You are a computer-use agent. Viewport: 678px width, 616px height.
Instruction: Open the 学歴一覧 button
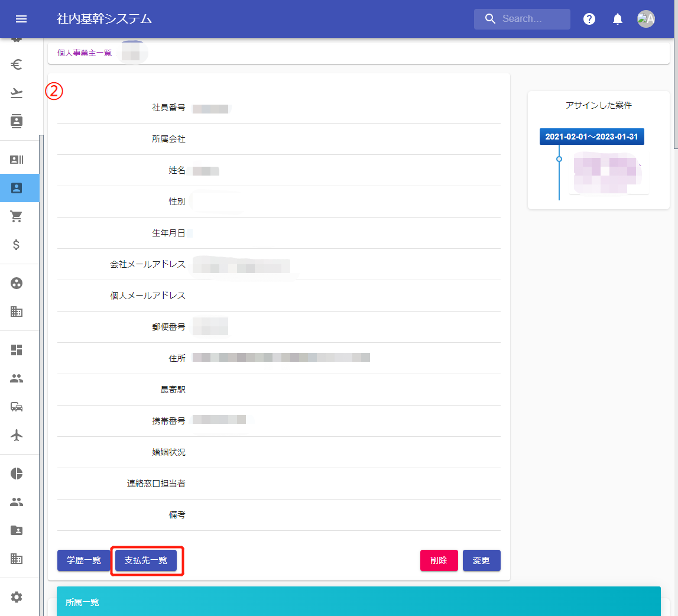[x=84, y=560]
